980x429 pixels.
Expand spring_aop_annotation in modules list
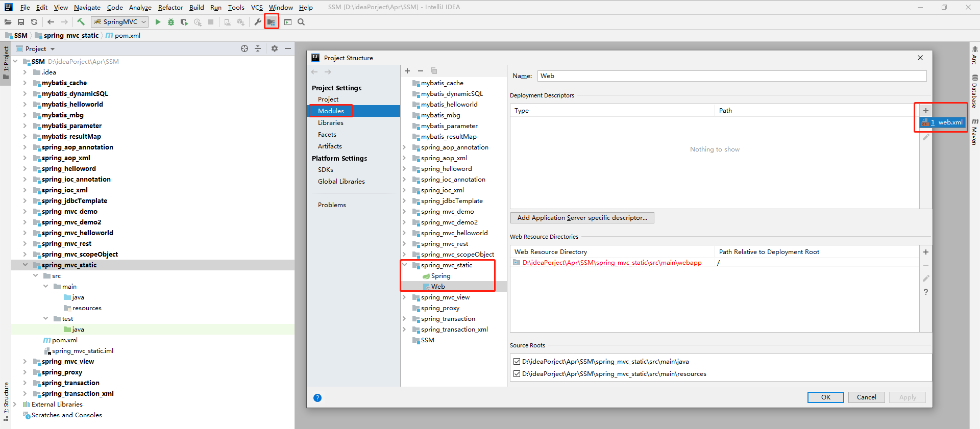click(404, 147)
